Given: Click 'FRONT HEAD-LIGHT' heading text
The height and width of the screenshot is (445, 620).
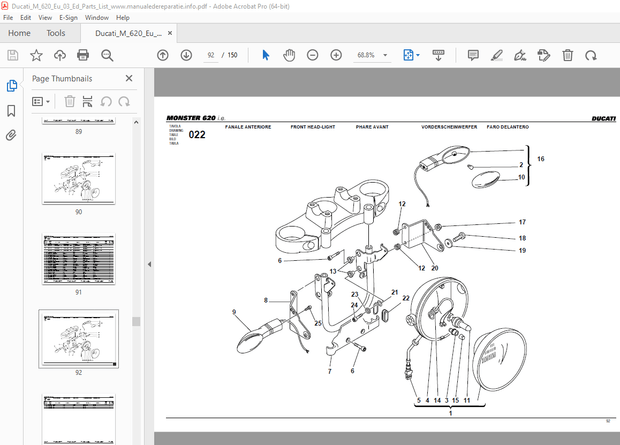Looking at the screenshot, I should (313, 127).
